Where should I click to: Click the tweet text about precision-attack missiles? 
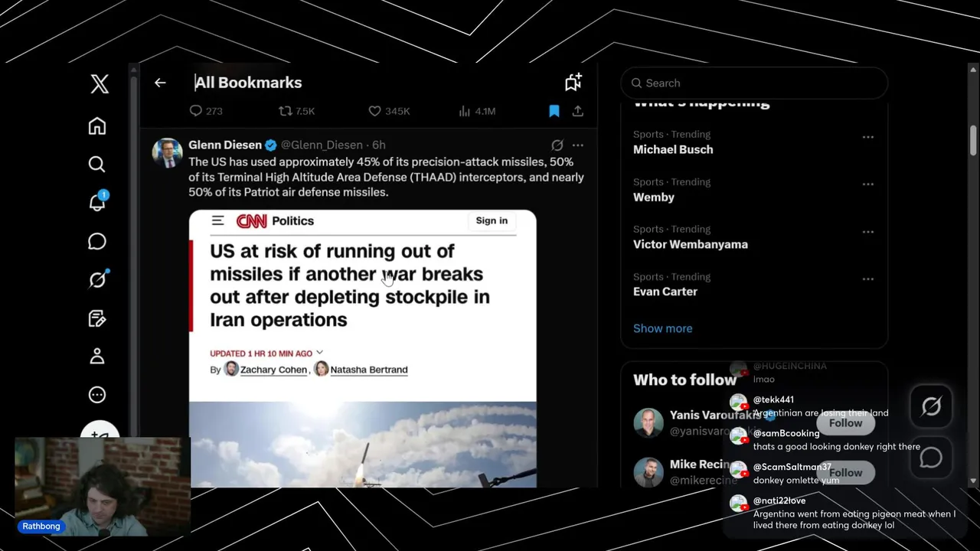click(x=386, y=177)
